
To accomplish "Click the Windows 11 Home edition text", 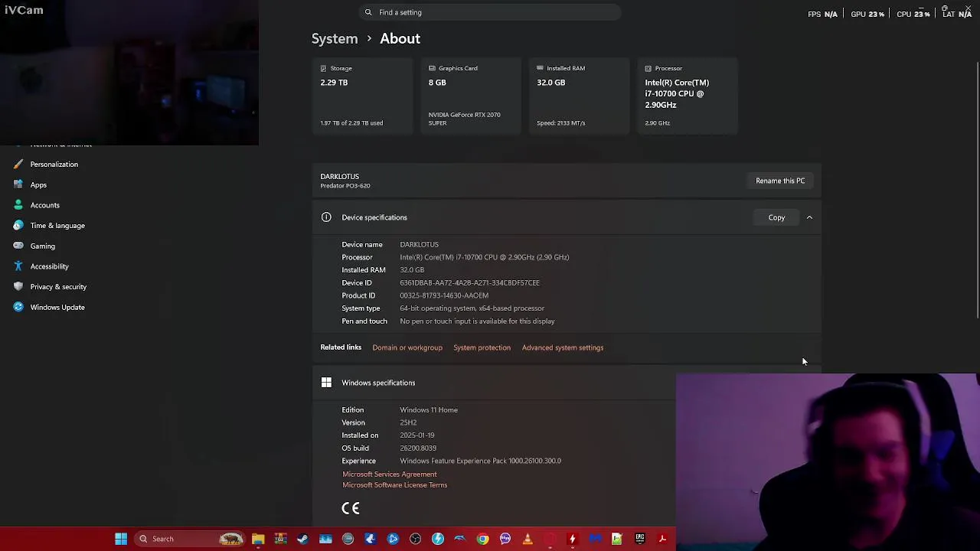I will click(x=429, y=409).
